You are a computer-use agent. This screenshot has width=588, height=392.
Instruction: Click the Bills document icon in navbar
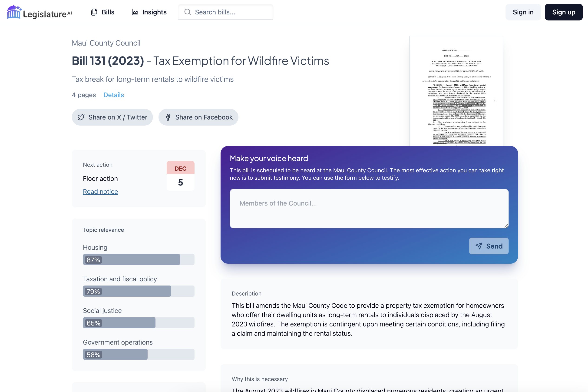point(94,12)
